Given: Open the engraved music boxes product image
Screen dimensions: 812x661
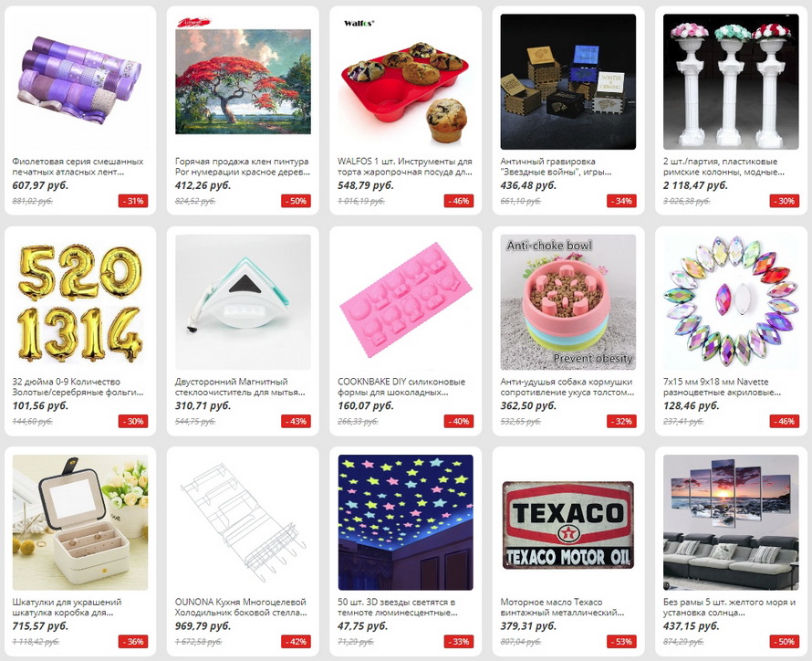Looking at the screenshot, I should point(568,82).
